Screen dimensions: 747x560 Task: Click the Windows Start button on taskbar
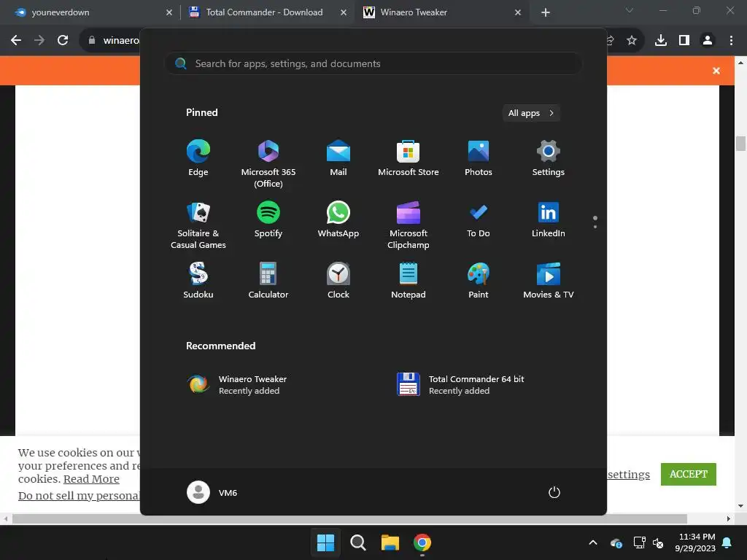(x=326, y=542)
